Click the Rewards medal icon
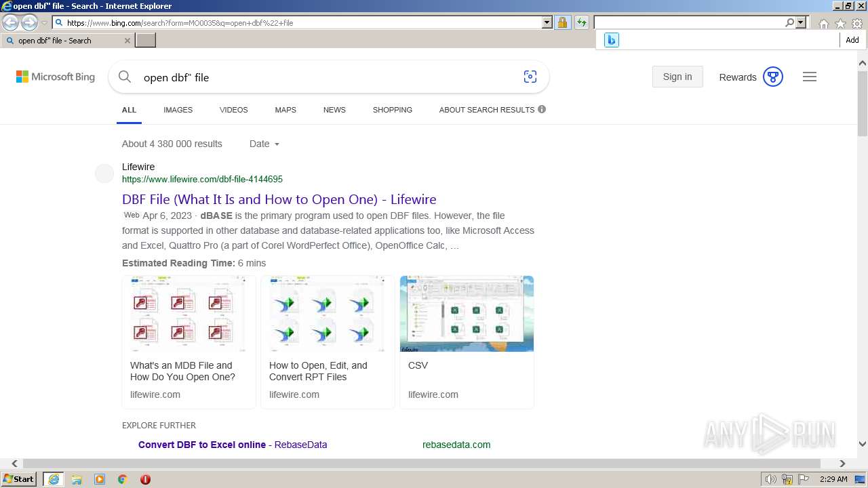Image resolution: width=868 pixels, height=488 pixels. click(x=773, y=77)
